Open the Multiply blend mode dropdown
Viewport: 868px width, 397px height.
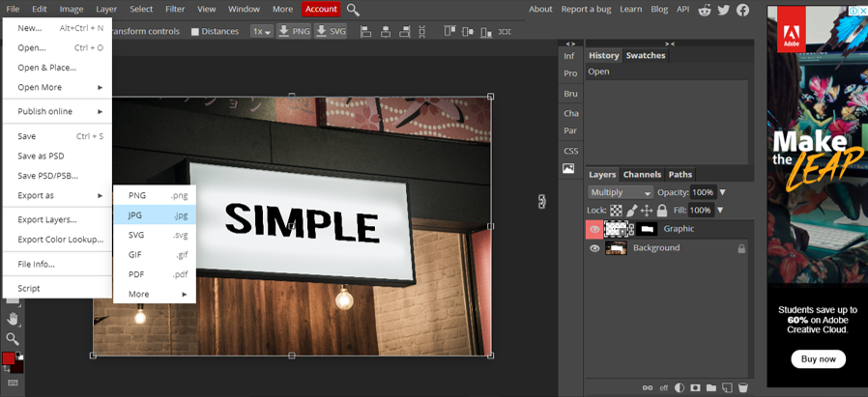(621, 192)
